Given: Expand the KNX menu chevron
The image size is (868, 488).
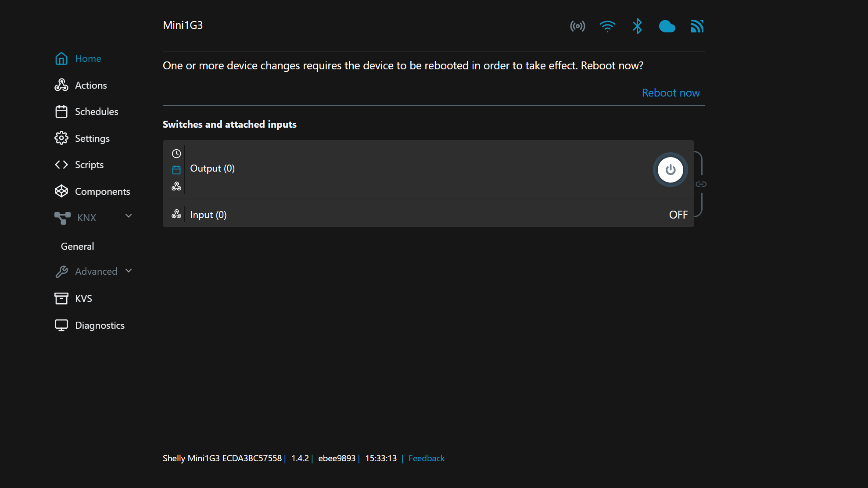Looking at the screenshot, I should [x=129, y=216].
